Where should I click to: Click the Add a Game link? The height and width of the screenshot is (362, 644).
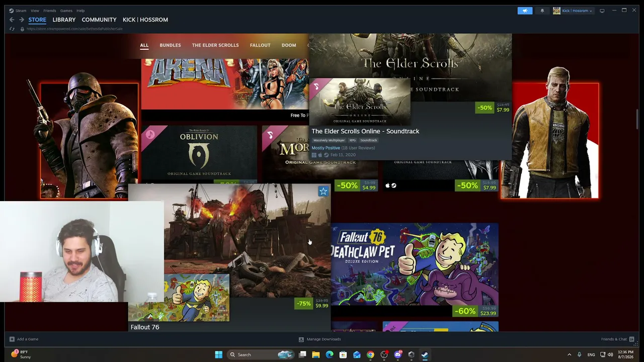click(x=28, y=339)
